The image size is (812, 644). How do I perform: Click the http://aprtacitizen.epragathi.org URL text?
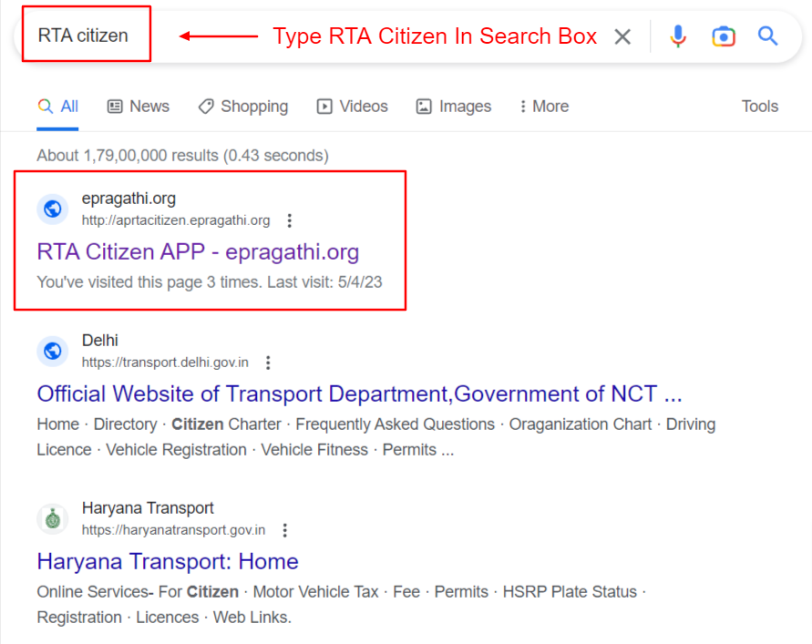point(176,220)
